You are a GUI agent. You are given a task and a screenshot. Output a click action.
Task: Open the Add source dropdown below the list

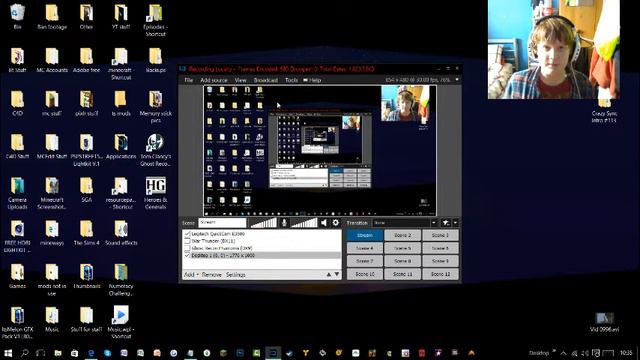tap(191, 275)
